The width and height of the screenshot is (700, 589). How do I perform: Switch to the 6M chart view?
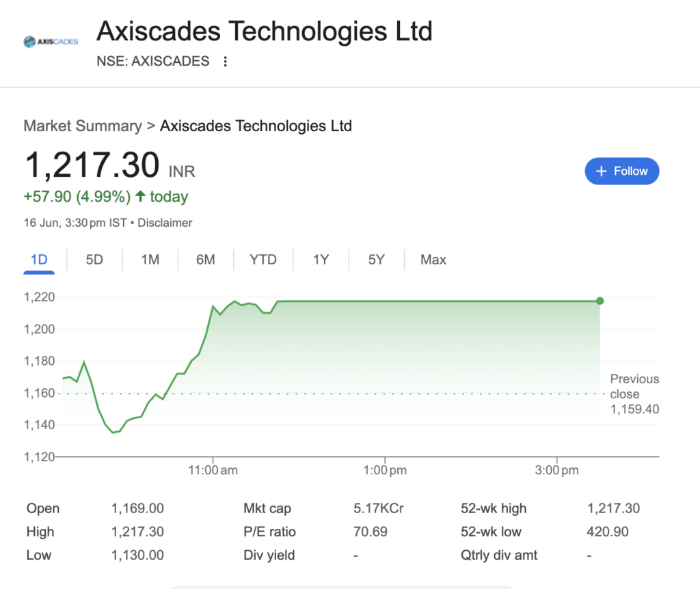[x=205, y=260]
